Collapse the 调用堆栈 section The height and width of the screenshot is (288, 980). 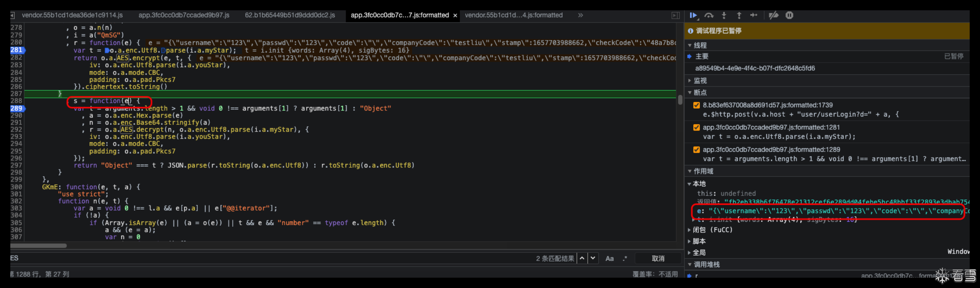click(690, 264)
